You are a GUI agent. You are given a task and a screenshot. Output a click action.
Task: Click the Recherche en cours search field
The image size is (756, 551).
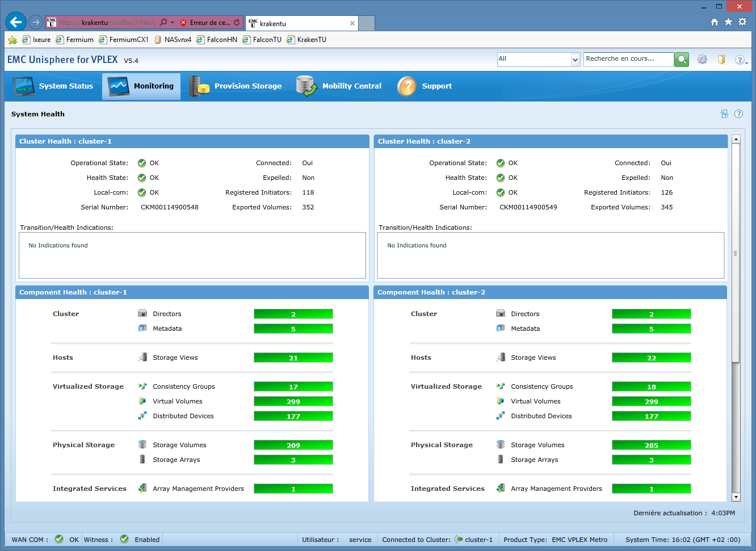coord(628,59)
